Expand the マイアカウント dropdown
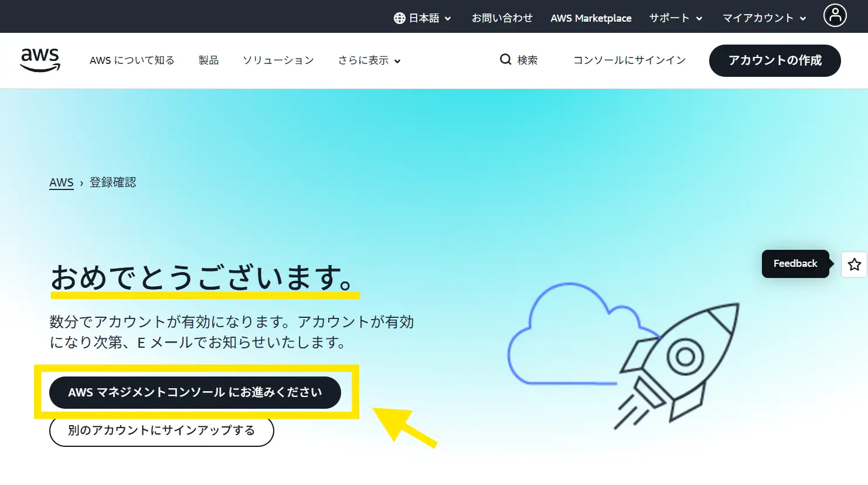Screen dimensions: 868x485 (764, 18)
